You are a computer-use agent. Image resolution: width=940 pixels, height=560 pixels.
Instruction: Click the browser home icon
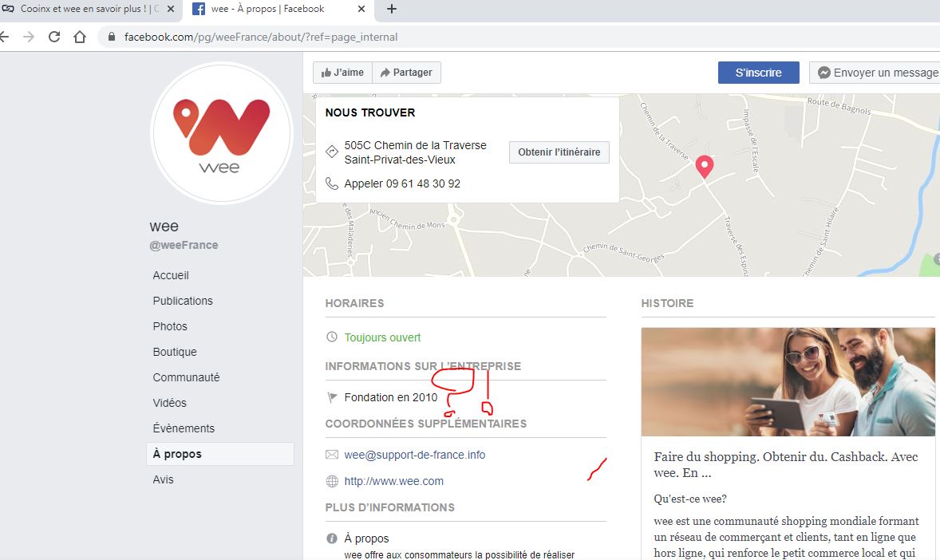pyautogui.click(x=79, y=37)
